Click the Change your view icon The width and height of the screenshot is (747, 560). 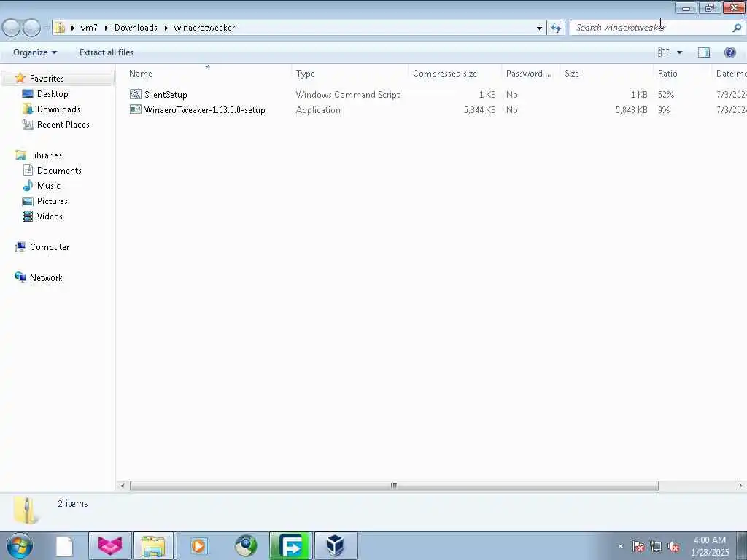pyautogui.click(x=664, y=52)
